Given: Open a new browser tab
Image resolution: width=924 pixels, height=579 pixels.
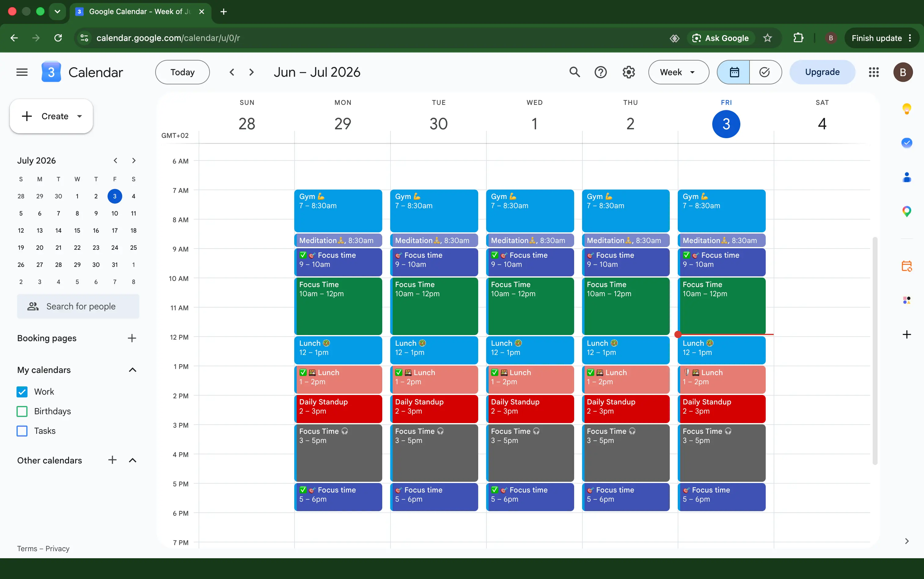Looking at the screenshot, I should (x=224, y=12).
